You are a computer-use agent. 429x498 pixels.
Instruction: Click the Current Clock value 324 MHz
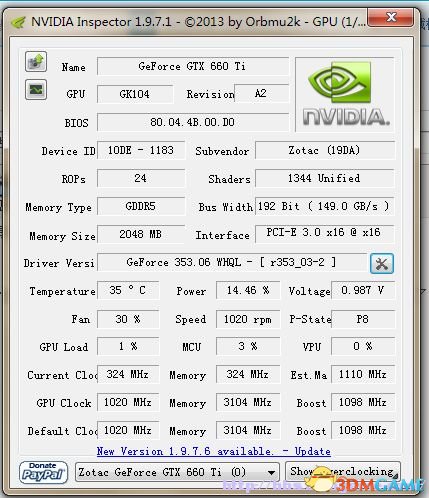pos(128,374)
